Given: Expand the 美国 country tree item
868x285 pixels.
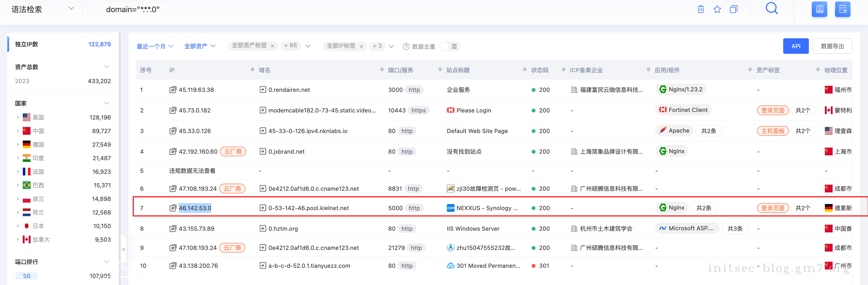Looking at the screenshot, I should (x=18, y=117).
